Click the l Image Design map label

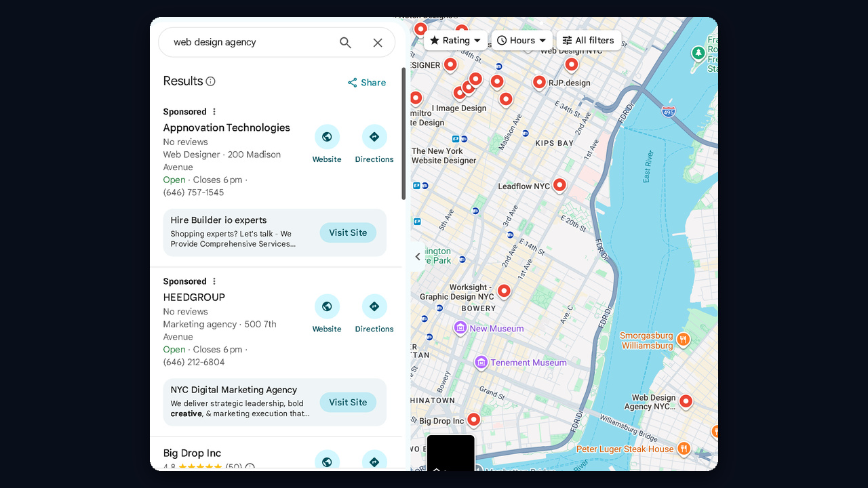click(x=458, y=108)
